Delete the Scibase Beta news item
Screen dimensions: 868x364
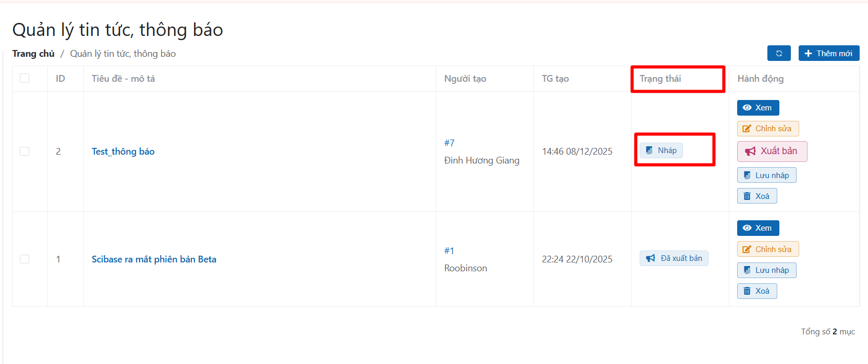click(x=756, y=291)
